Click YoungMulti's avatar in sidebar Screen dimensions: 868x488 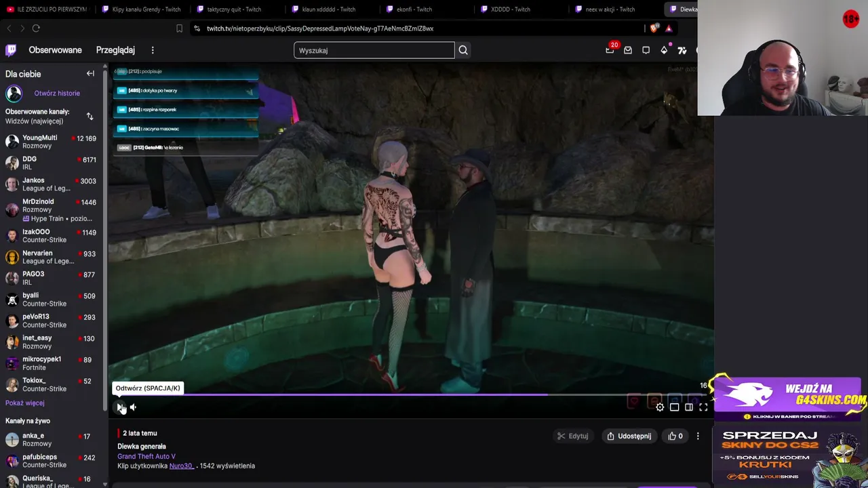tap(12, 142)
